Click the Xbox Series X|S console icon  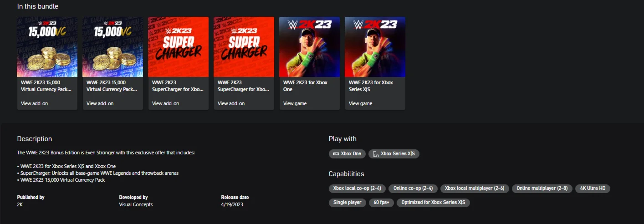(376, 154)
